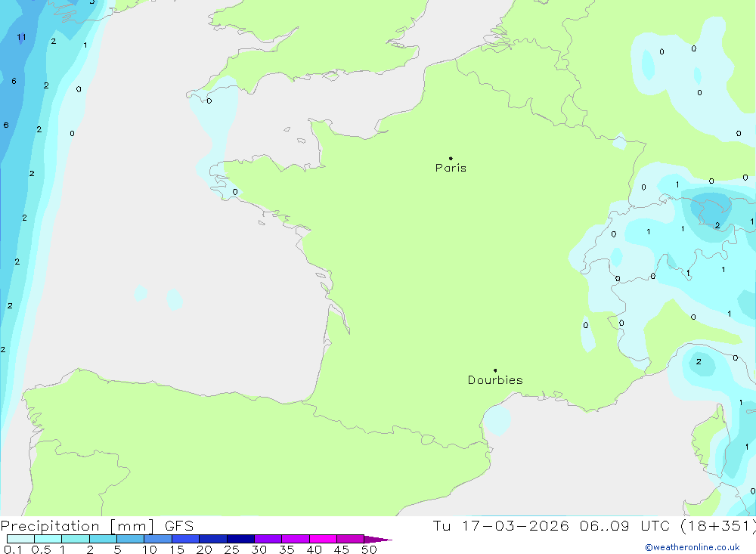Click the GFS model name text
This screenshot has height=554, width=756.
click(179, 526)
